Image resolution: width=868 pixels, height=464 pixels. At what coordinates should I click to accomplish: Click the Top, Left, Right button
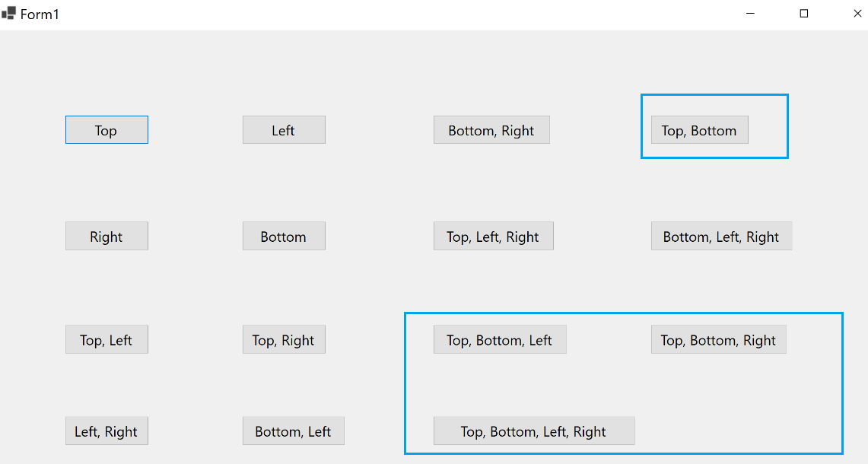493,236
